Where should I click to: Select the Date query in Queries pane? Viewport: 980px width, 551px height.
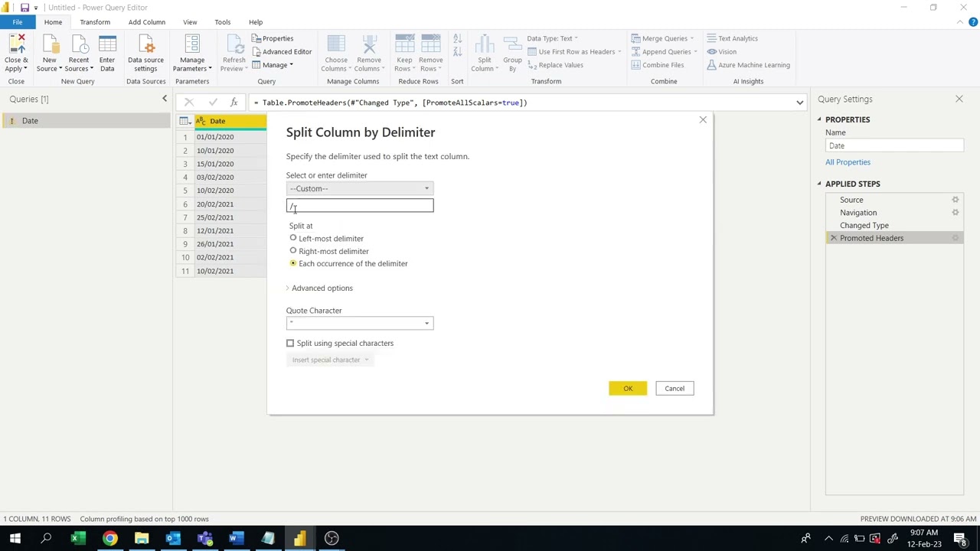[86, 121]
